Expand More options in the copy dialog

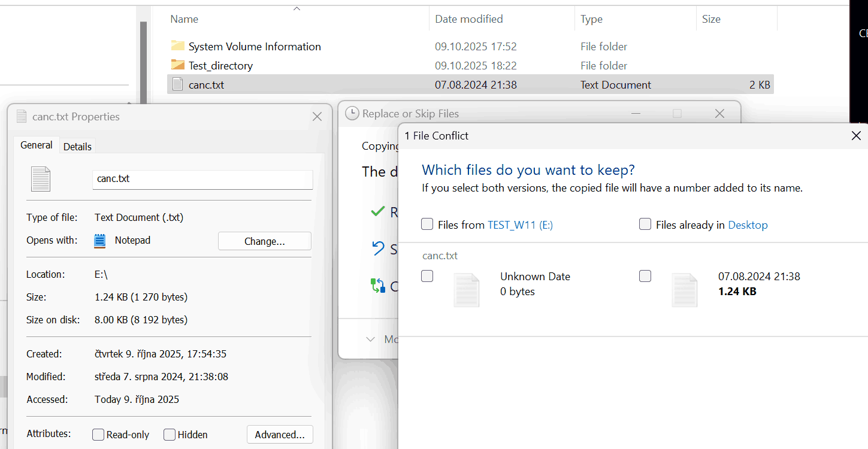click(371, 339)
